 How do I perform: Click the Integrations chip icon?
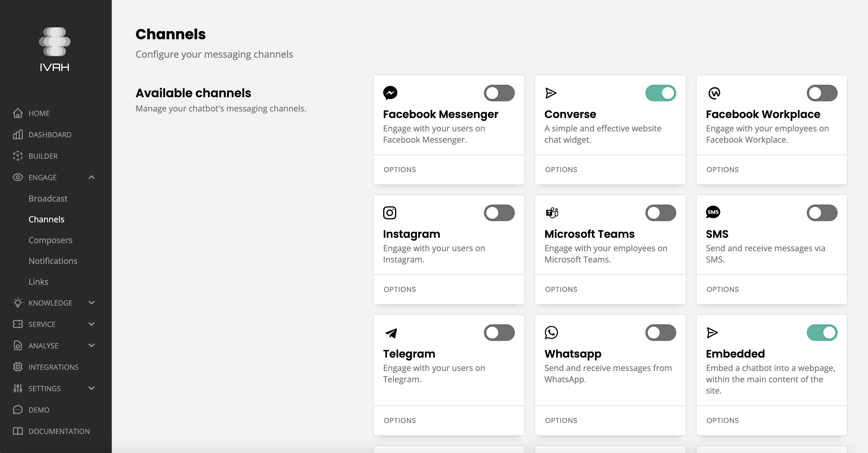pyautogui.click(x=18, y=367)
